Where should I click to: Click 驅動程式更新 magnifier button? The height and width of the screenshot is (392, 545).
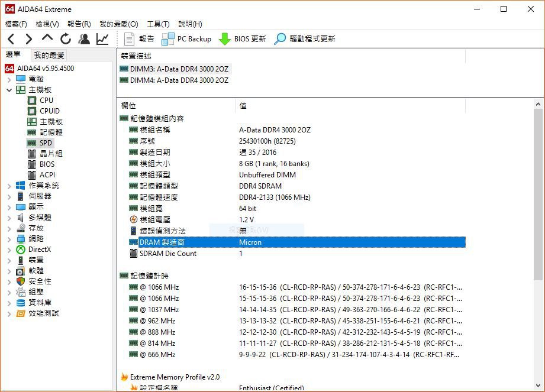[x=305, y=39]
